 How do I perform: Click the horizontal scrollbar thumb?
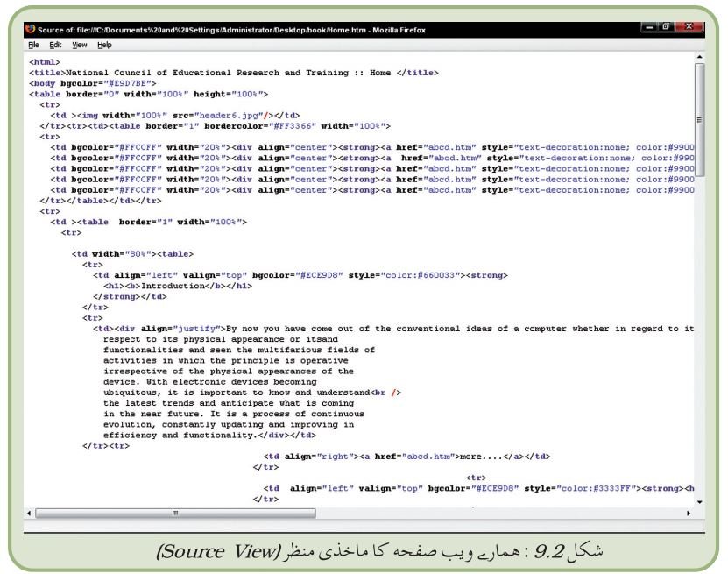click(x=175, y=514)
